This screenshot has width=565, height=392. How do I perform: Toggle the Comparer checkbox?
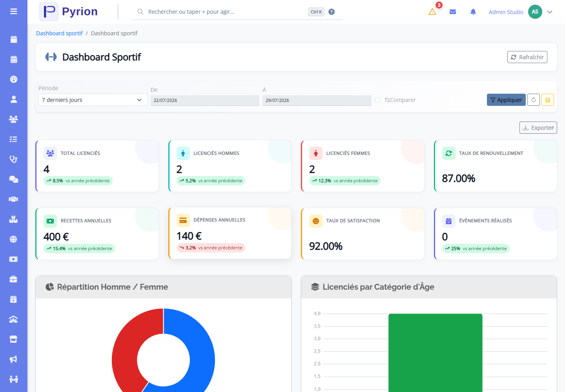coord(377,100)
